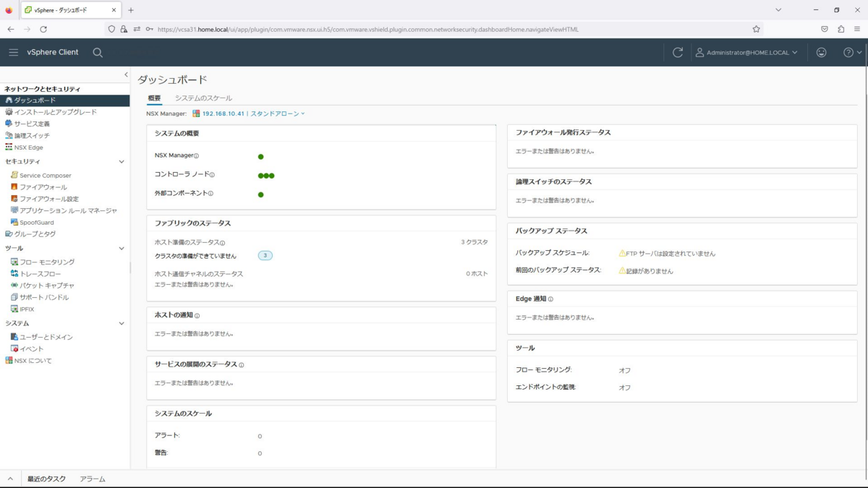Expand the bottom recent tasks panel
This screenshot has width=868, height=488.
click(10, 479)
